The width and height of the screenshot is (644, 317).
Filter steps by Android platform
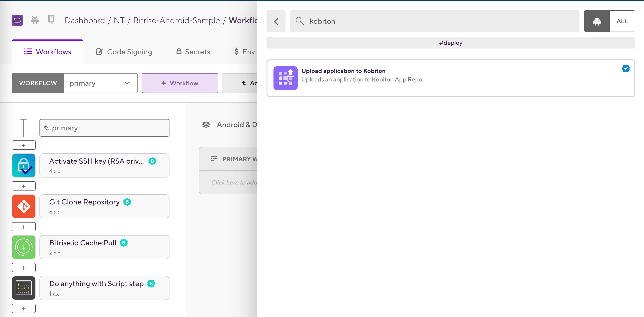597,21
